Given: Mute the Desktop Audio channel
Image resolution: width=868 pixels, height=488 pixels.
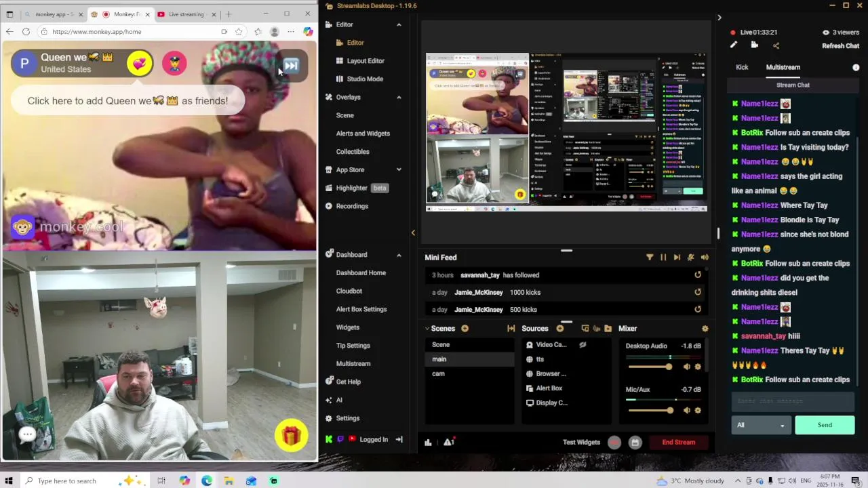Looking at the screenshot, I should (x=686, y=367).
